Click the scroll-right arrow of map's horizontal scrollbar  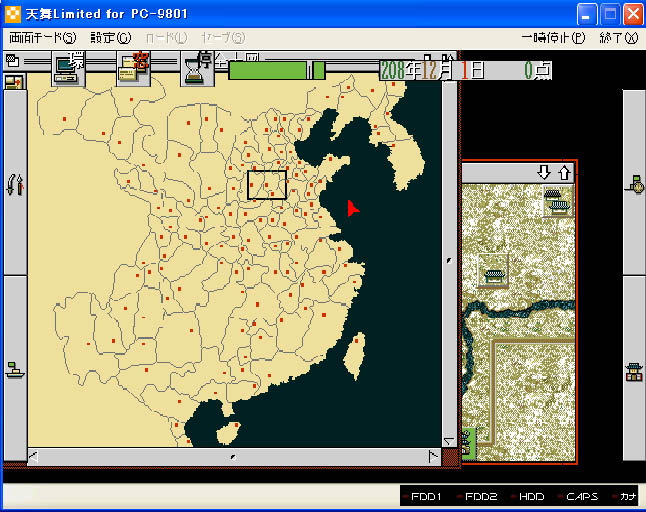click(433, 456)
